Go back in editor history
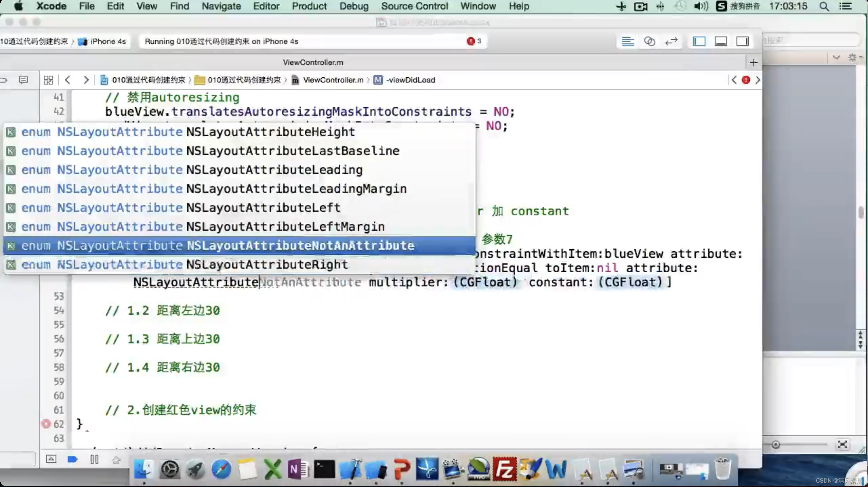The height and width of the screenshot is (487, 868). coord(68,80)
